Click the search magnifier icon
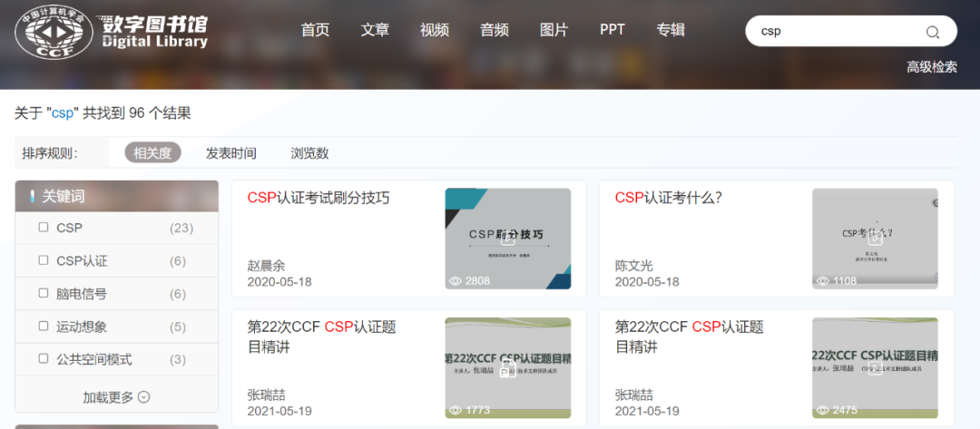The width and height of the screenshot is (980, 429). tap(932, 33)
